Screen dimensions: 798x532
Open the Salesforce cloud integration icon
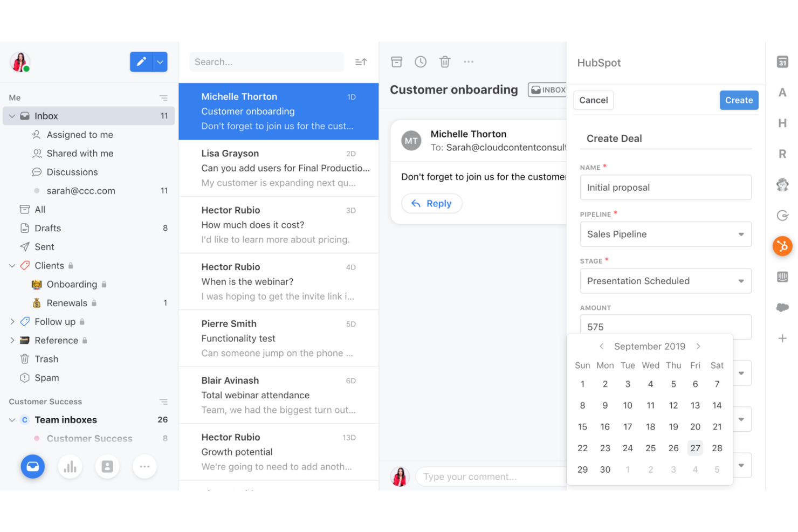pyautogui.click(x=782, y=307)
